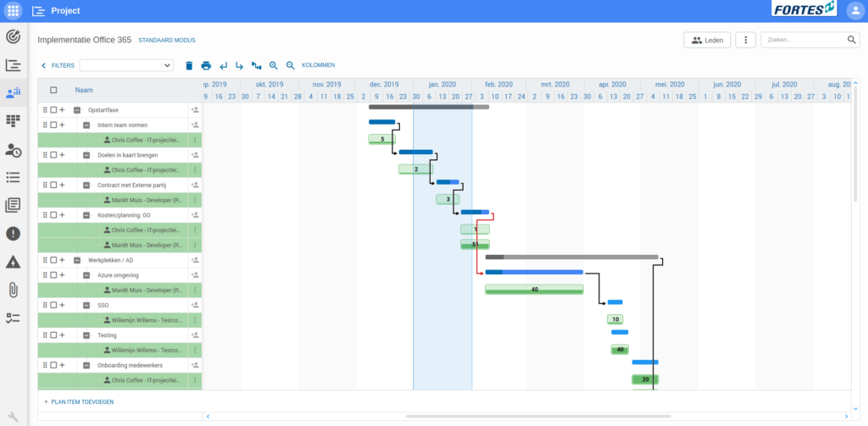Select the green allocation bar labeled 10
The width and height of the screenshot is (868, 426).
point(615,319)
